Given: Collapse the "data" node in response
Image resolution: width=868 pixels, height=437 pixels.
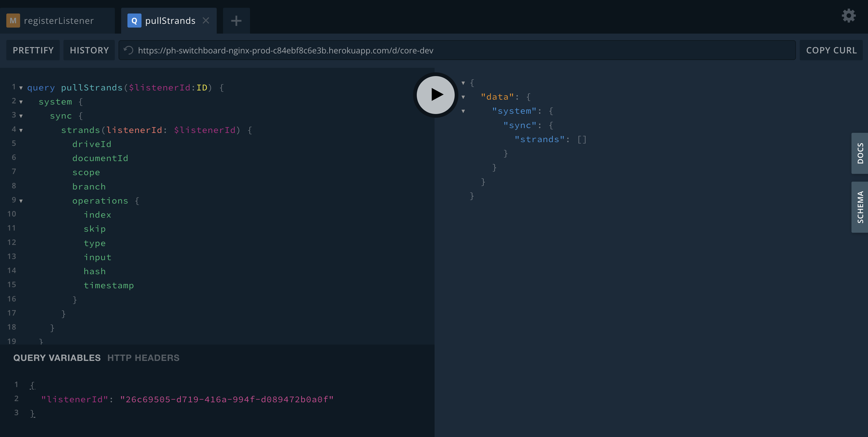Looking at the screenshot, I should (x=463, y=97).
